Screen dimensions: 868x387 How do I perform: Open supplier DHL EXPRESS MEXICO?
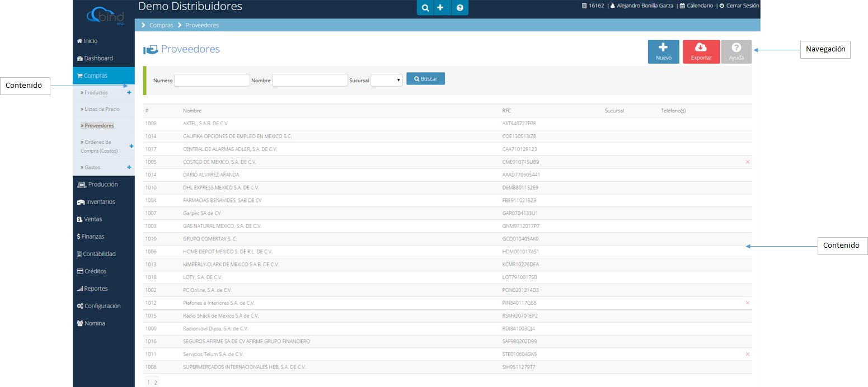221,188
